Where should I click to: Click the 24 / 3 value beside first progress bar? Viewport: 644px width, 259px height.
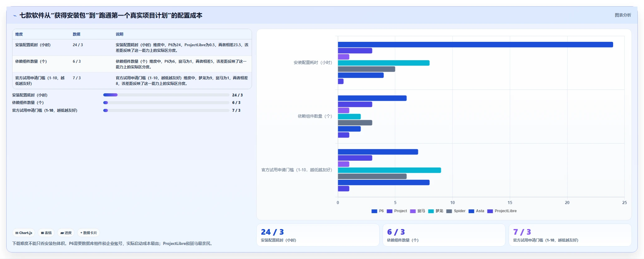(x=237, y=95)
